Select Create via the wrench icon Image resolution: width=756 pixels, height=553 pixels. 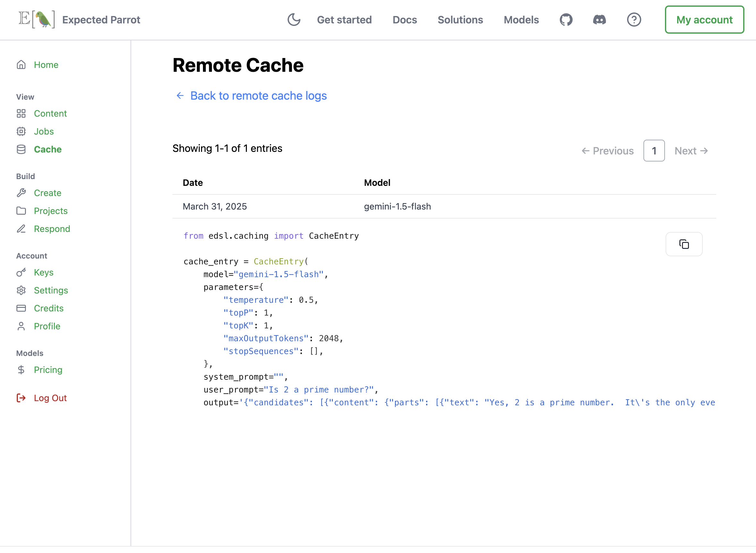point(21,193)
